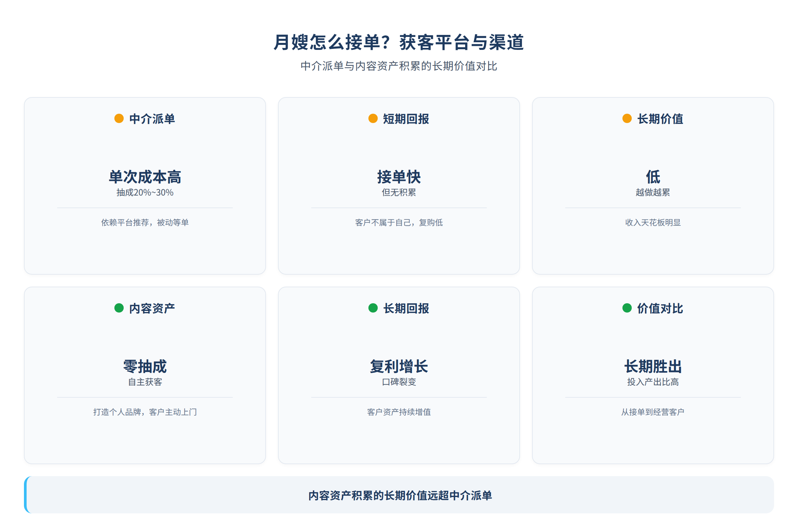Click the green dot beside 价值对比
Screen dimensions: 798x532
tap(627, 308)
